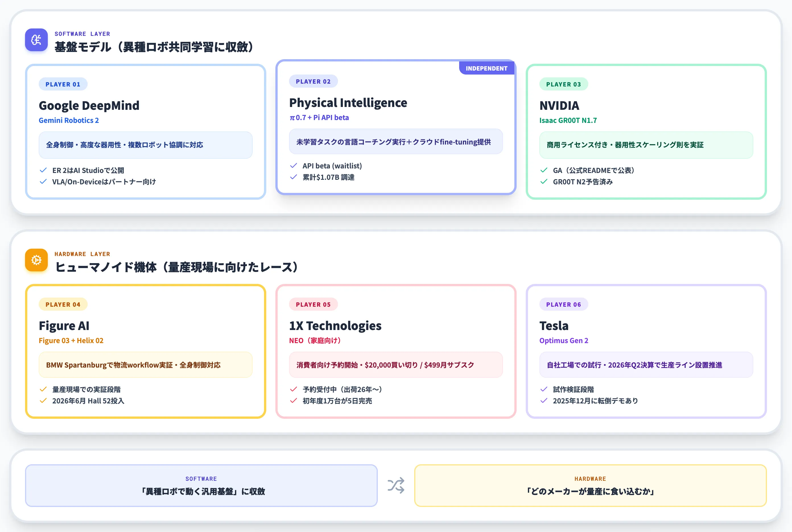Select the PLAYER 04 badge
The width and height of the screenshot is (792, 532).
(x=63, y=304)
